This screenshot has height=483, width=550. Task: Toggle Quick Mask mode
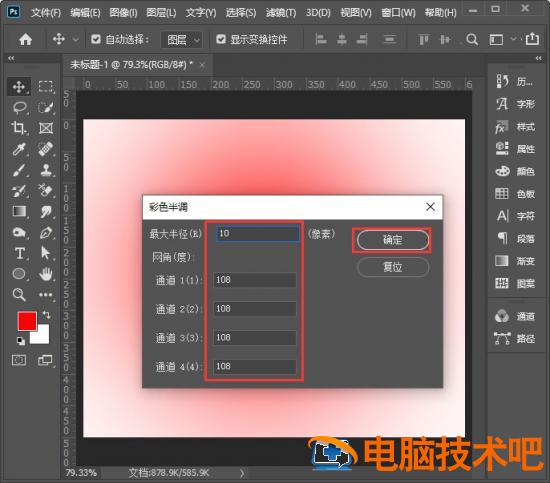(x=19, y=360)
